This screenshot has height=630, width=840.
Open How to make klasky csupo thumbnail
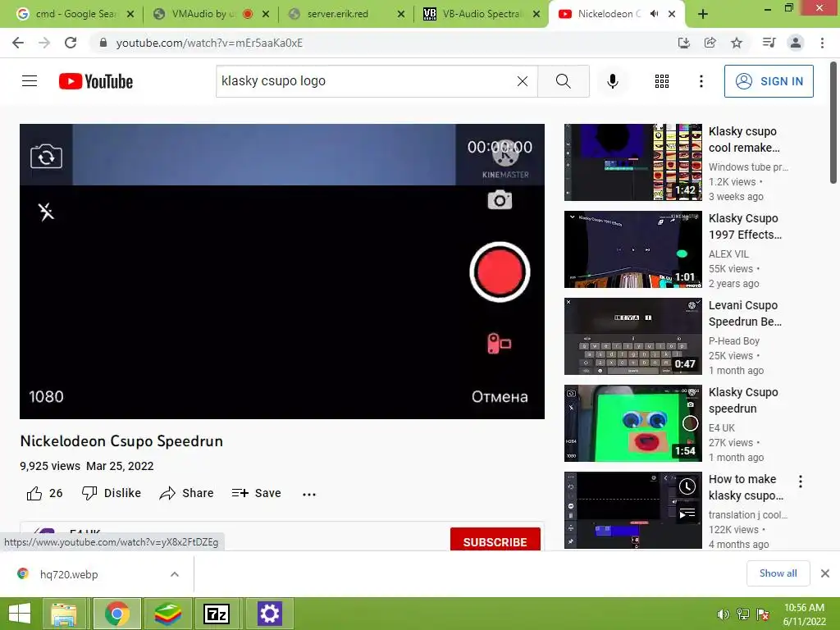[632, 510]
